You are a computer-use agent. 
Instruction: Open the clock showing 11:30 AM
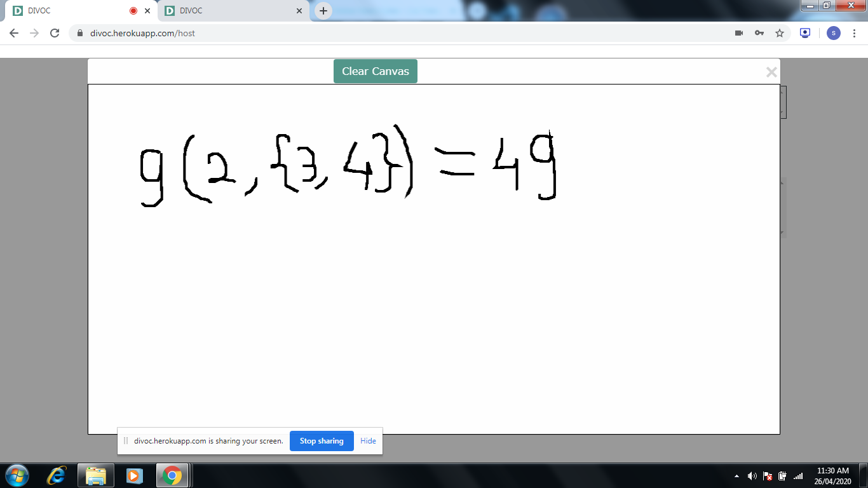833,476
